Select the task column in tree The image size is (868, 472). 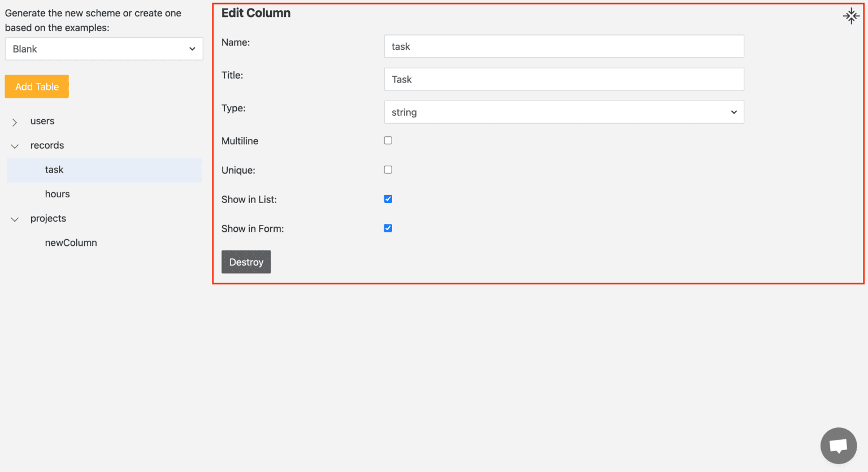pyautogui.click(x=54, y=170)
